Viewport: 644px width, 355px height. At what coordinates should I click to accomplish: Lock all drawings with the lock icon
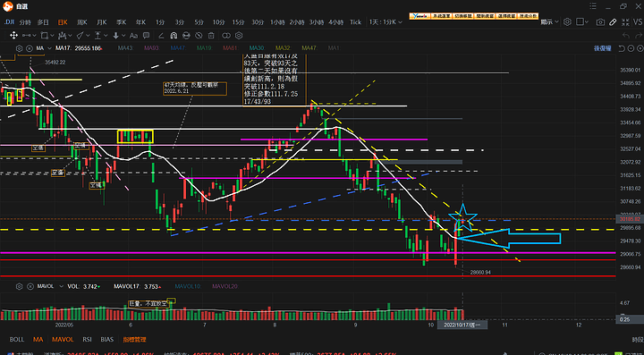[186, 35]
